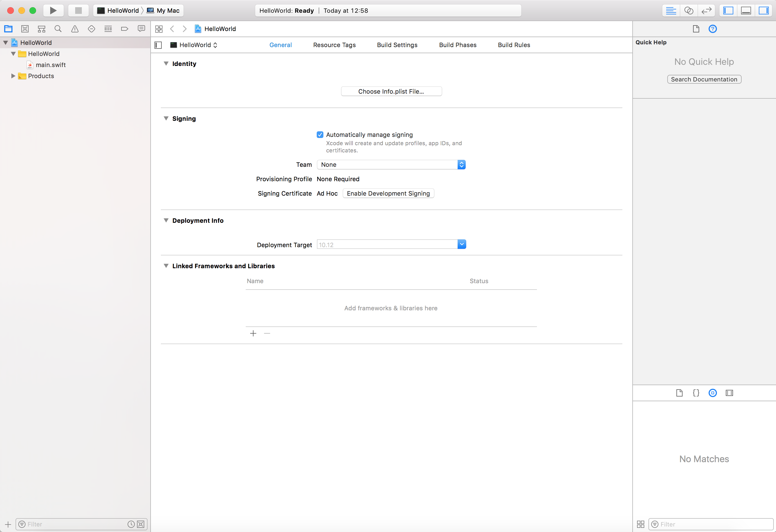The width and height of the screenshot is (776, 532).
Task: Open the Report navigator speech bubble
Action: (141, 29)
